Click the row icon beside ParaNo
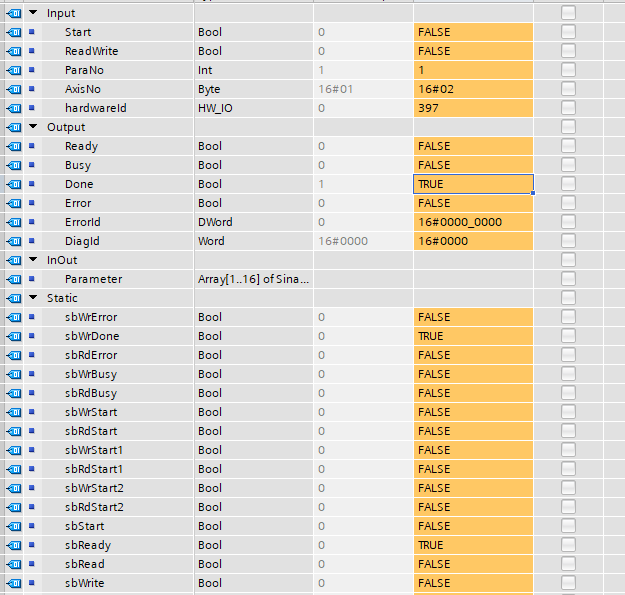 (x=15, y=70)
